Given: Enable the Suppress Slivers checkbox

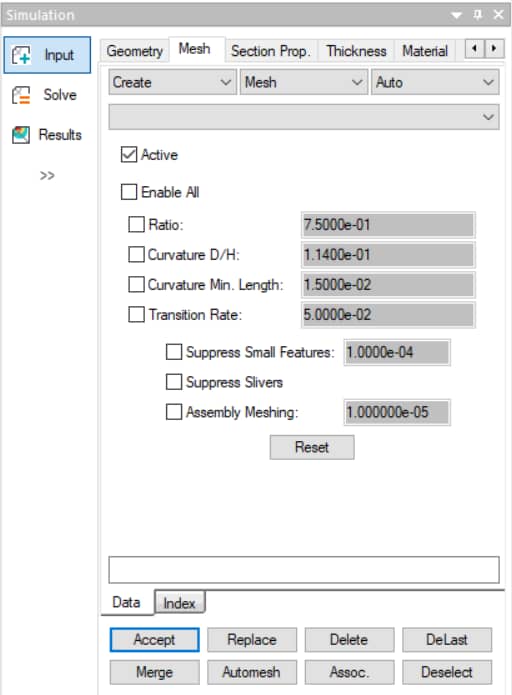Looking at the screenshot, I should pos(174,382).
